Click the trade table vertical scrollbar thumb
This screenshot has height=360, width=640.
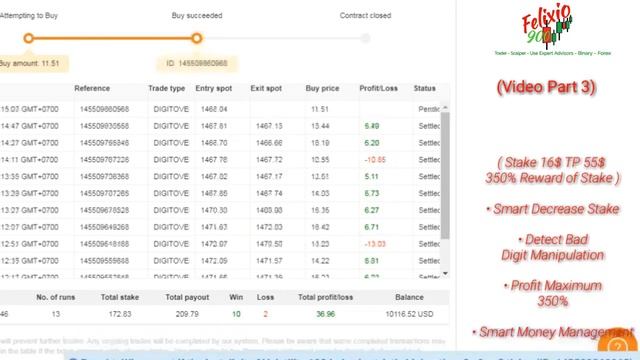(x=445, y=176)
